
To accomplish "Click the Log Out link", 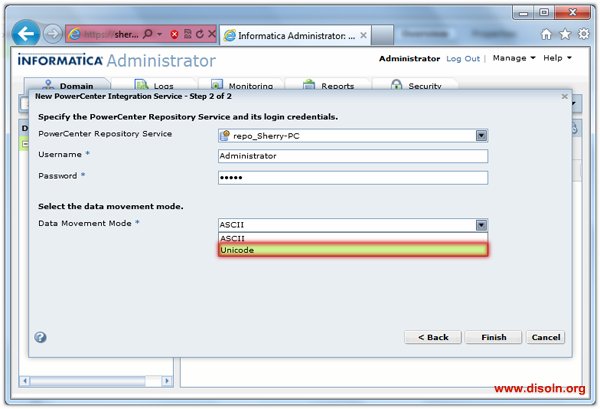I will pos(463,59).
